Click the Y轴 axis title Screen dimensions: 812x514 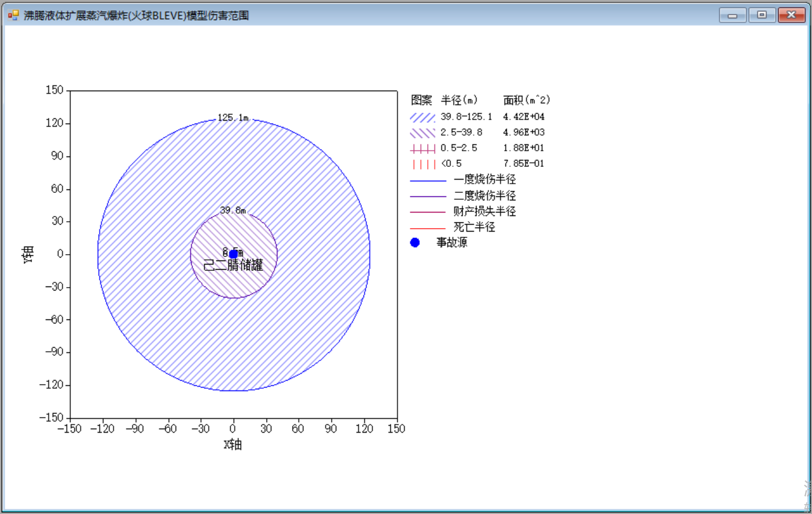[28, 254]
